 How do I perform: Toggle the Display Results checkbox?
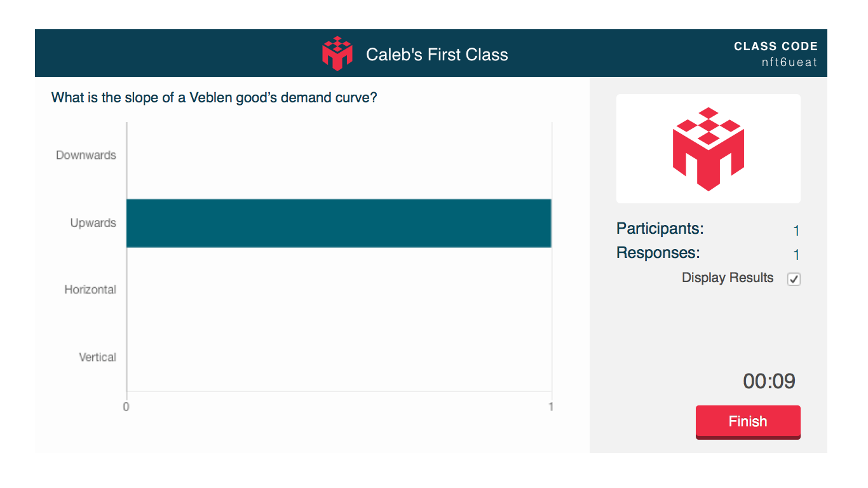click(x=794, y=279)
